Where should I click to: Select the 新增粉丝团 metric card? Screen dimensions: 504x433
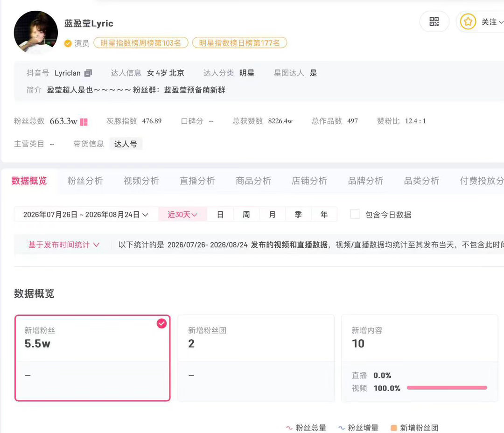(256, 358)
